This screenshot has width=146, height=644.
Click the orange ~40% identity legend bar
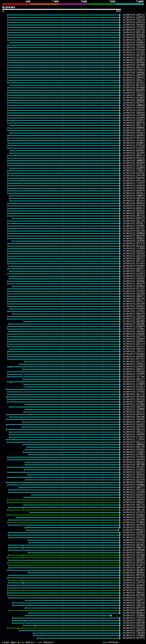tap(45, 4)
